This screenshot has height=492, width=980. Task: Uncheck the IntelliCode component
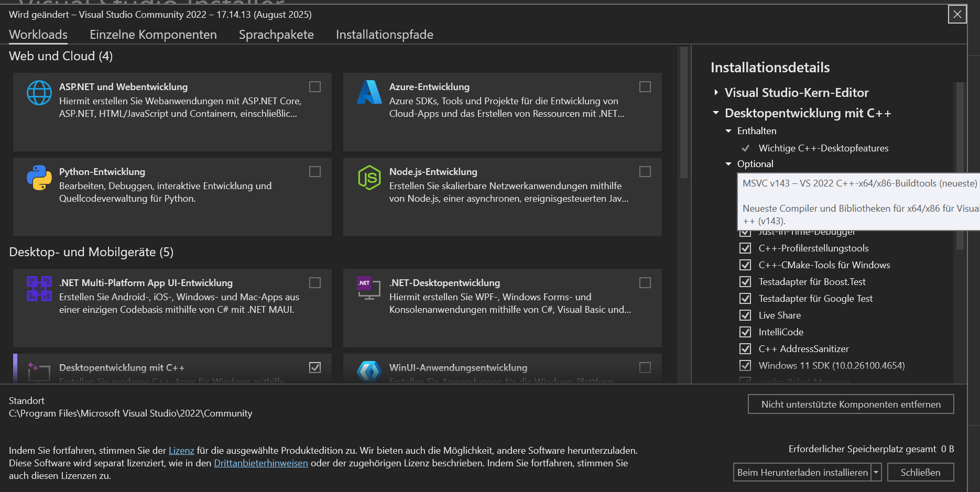pos(745,332)
